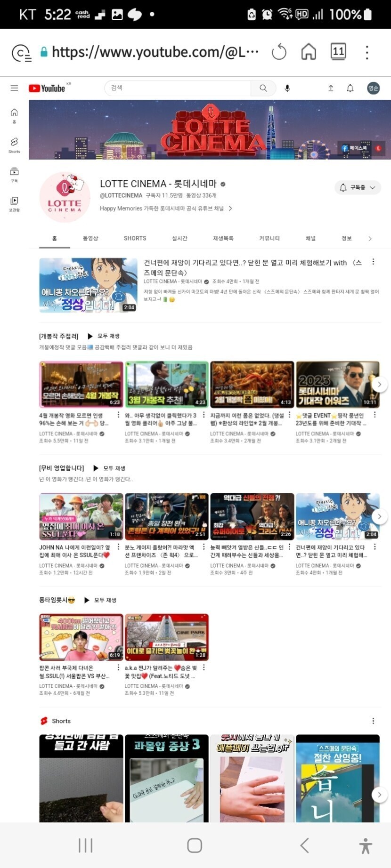Click the search magnifier button

tap(263, 88)
